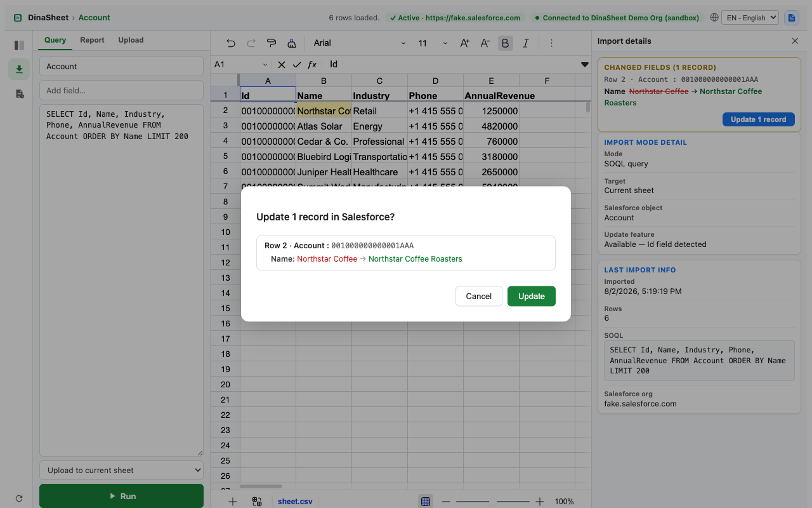Increase the font size
The width and height of the screenshot is (812, 508).
point(465,43)
